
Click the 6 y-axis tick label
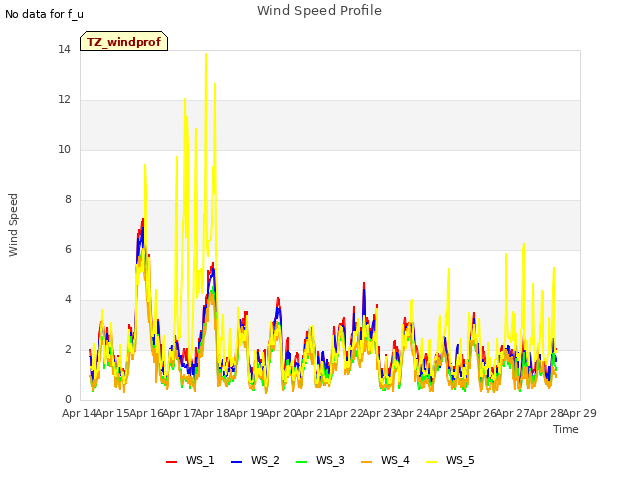coord(68,250)
